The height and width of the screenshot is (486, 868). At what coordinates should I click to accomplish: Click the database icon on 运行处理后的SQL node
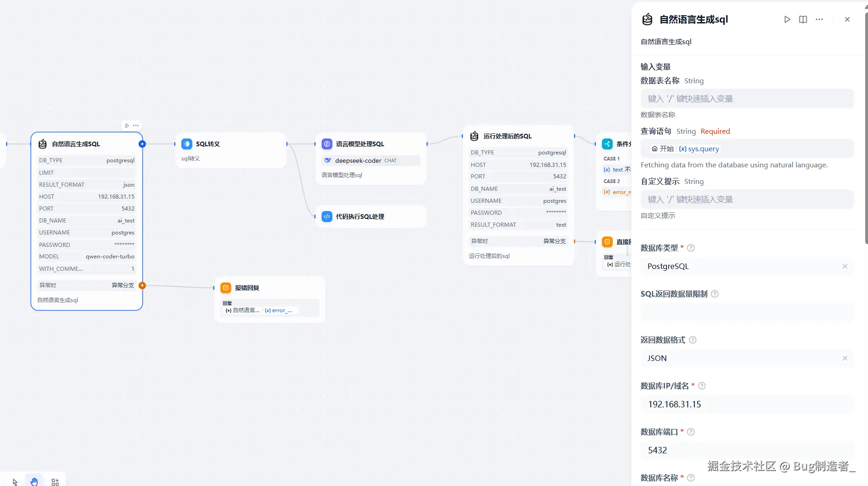(474, 136)
